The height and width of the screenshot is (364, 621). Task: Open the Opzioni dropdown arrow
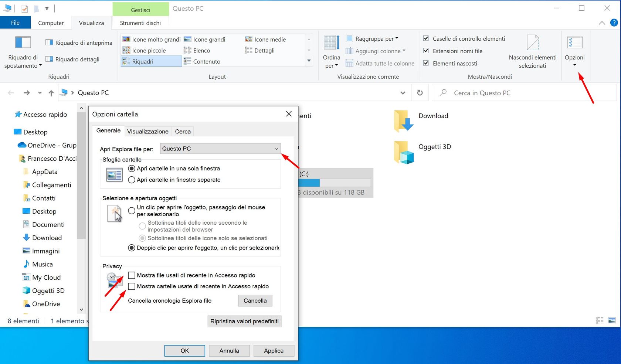tap(574, 65)
